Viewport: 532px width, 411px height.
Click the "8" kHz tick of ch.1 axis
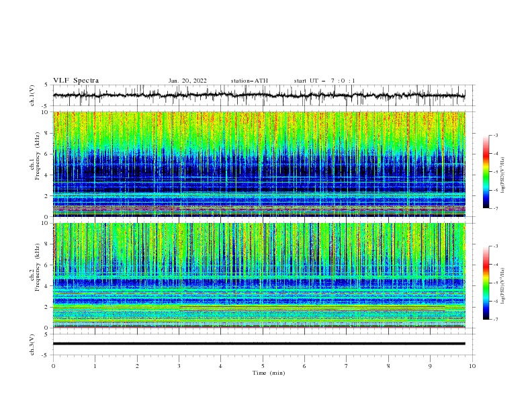click(46, 133)
